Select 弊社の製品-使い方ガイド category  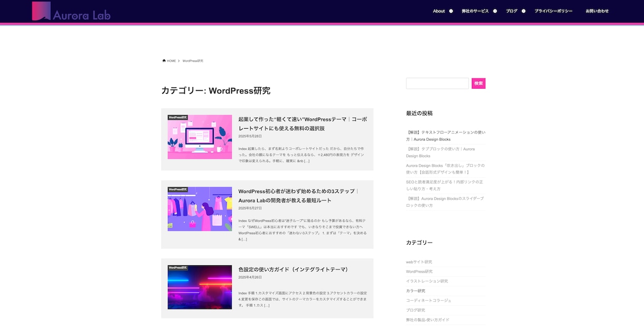(x=428, y=320)
